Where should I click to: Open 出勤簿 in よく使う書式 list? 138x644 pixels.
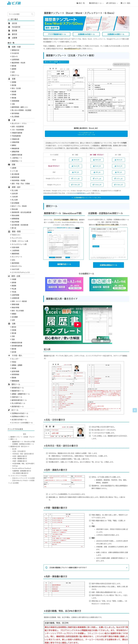(15, 38)
